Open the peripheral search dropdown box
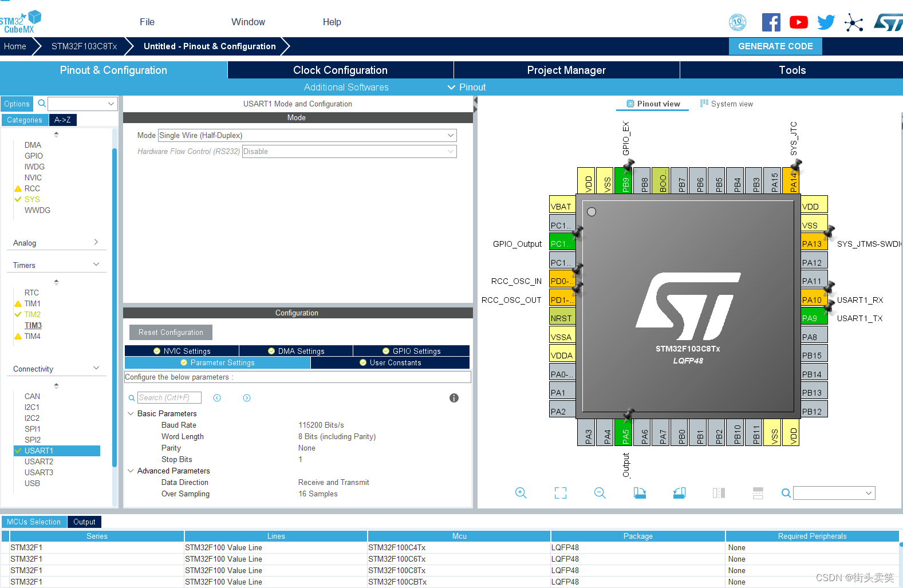The height and width of the screenshot is (588, 903). [83, 104]
